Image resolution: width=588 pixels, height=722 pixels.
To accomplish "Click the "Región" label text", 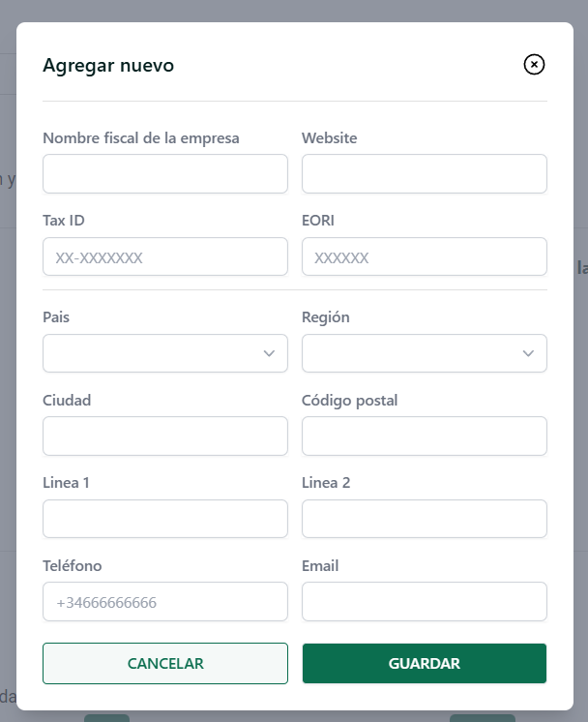I will click(x=326, y=317).
